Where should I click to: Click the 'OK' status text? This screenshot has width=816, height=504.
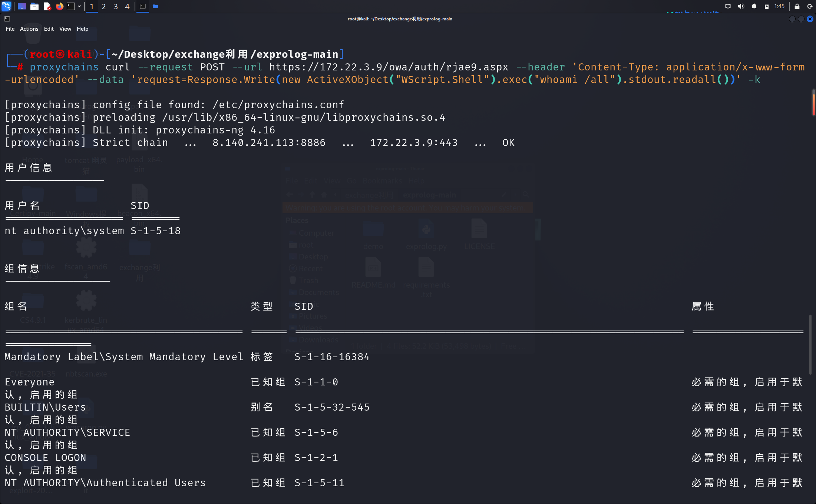pyautogui.click(x=509, y=143)
